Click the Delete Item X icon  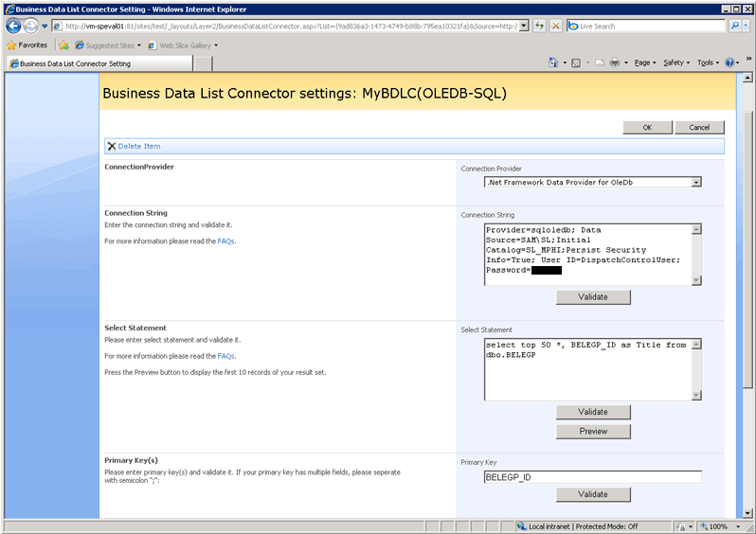click(x=112, y=146)
